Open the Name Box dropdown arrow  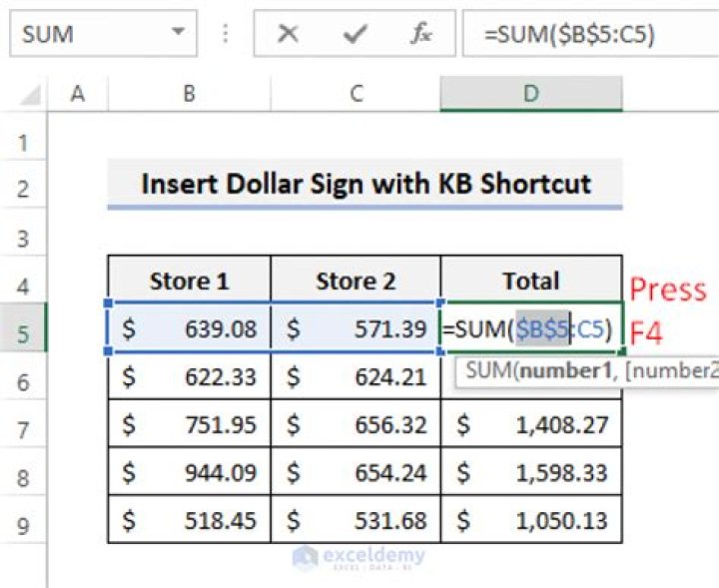(x=178, y=32)
